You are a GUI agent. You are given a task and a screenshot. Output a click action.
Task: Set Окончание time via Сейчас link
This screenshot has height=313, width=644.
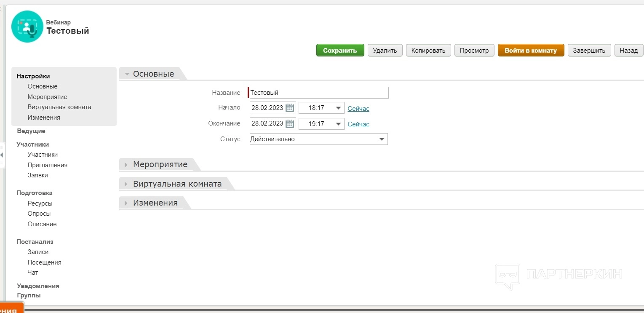pos(358,124)
